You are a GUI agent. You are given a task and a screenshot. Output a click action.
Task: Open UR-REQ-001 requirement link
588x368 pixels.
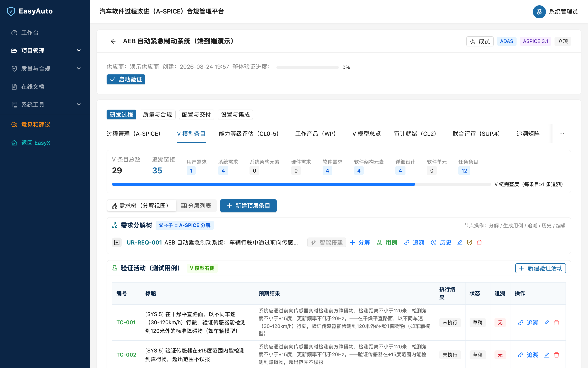click(x=144, y=243)
